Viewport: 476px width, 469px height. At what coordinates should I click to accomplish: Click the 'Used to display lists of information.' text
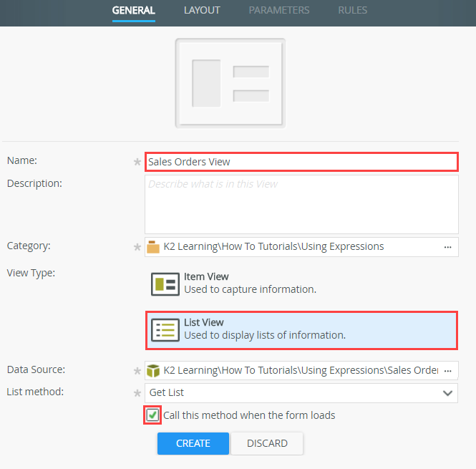(265, 335)
